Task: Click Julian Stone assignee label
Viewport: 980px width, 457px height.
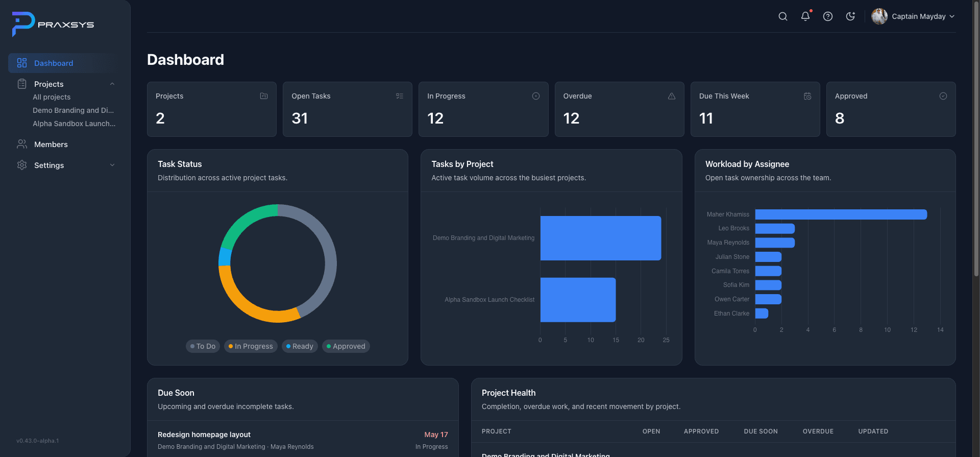Action: (x=732, y=257)
